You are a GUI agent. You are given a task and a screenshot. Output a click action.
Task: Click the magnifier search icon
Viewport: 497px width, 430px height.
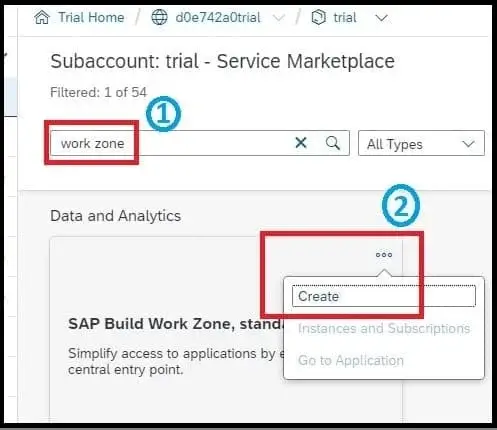tap(332, 143)
